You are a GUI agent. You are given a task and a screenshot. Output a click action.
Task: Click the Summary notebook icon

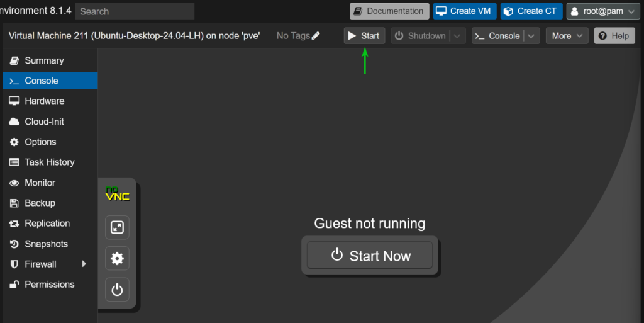pyautogui.click(x=14, y=60)
